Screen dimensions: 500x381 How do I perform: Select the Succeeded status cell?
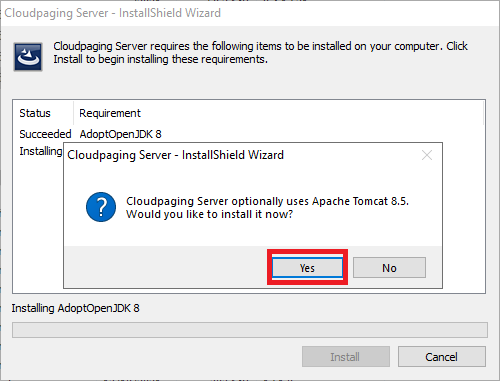[x=45, y=134]
